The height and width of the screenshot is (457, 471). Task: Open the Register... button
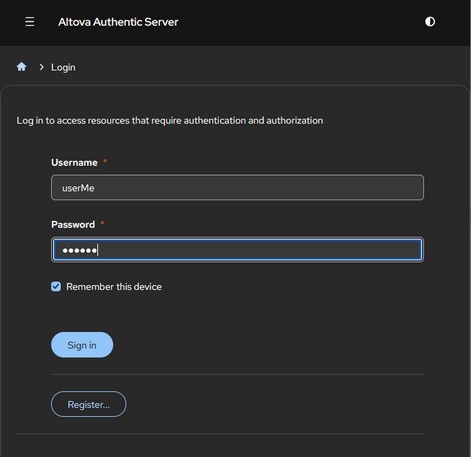click(x=89, y=404)
